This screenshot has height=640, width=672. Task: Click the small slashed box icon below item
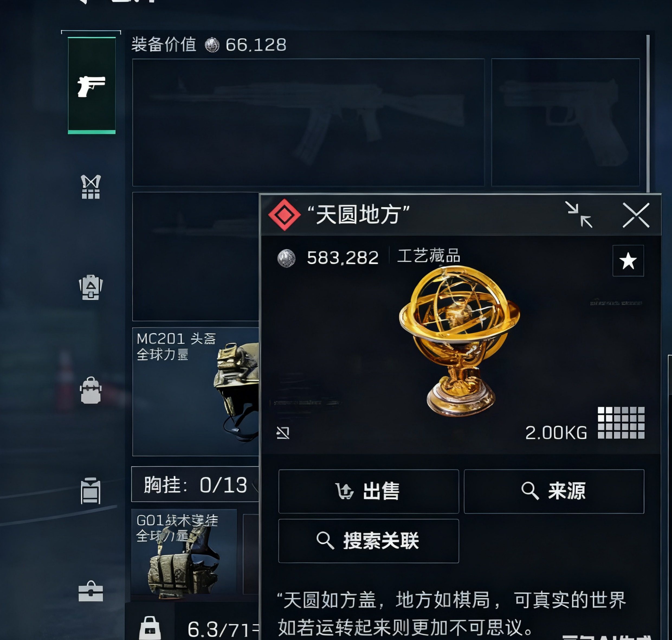(x=283, y=433)
